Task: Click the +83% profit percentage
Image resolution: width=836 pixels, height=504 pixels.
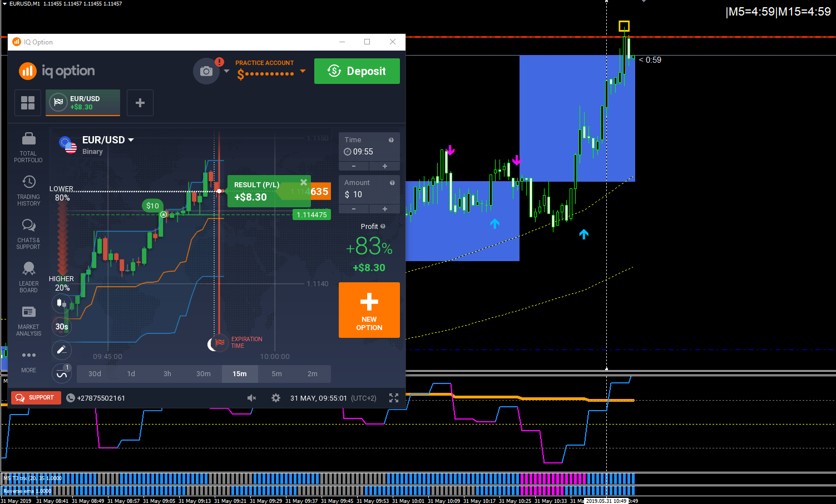Action: click(369, 246)
